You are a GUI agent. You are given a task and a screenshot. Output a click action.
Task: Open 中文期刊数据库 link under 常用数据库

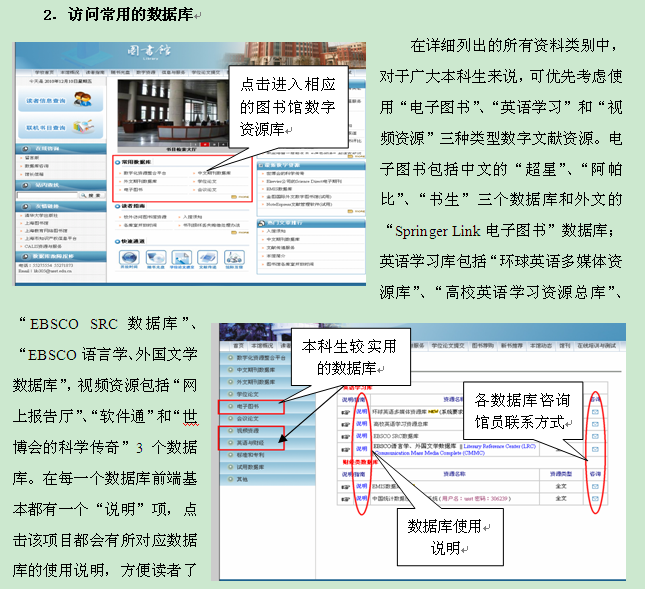[x=214, y=173]
